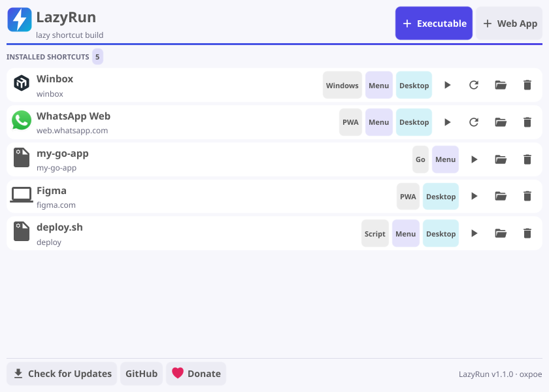This screenshot has height=392, width=549.
Task: Click the Figma laptop icon
Action: pyautogui.click(x=22, y=194)
